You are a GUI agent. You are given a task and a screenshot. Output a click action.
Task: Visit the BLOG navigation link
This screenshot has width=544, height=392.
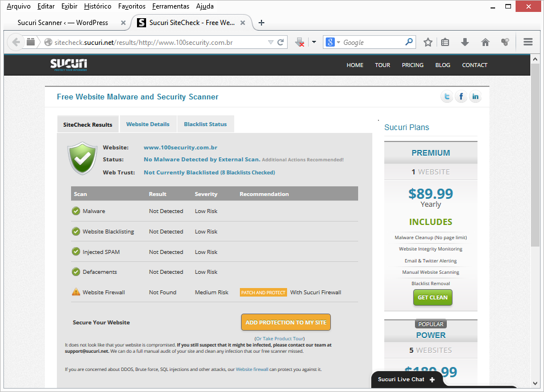[x=443, y=65]
